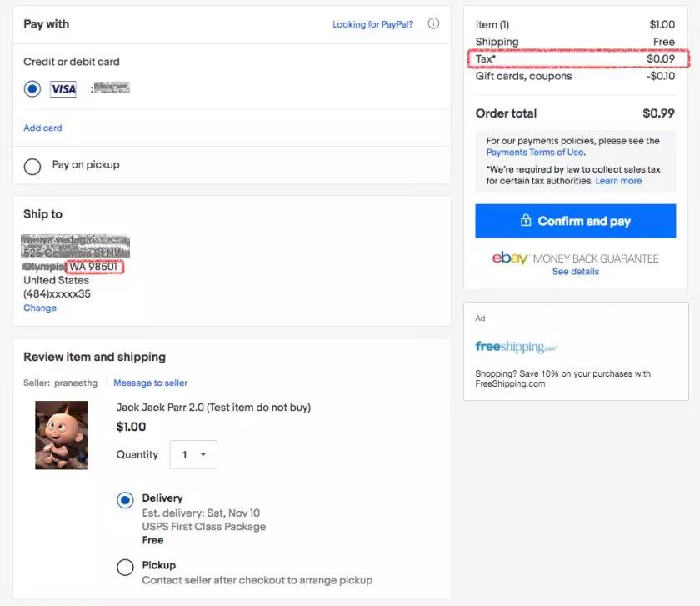
Task: Click Message to seller link
Action: coord(151,383)
